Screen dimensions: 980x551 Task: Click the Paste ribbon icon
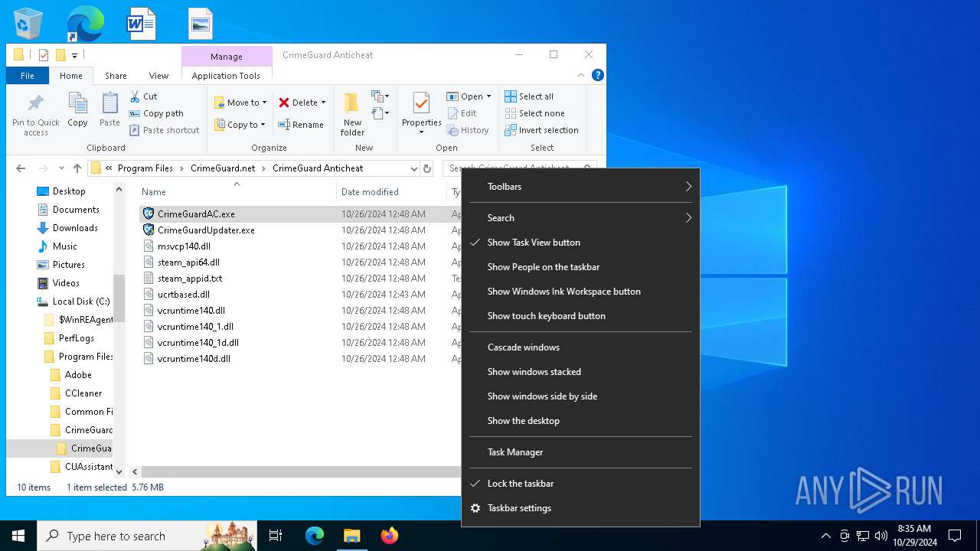tap(109, 103)
